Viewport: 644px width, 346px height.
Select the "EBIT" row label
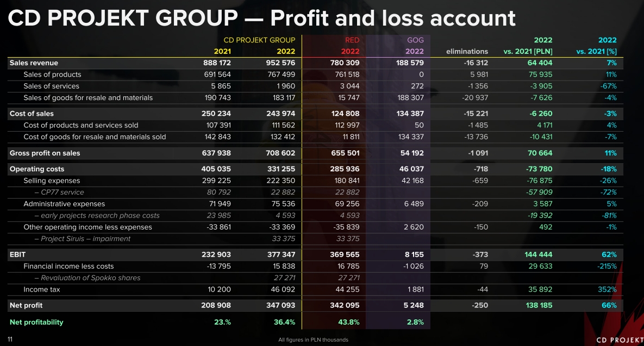click(17, 255)
